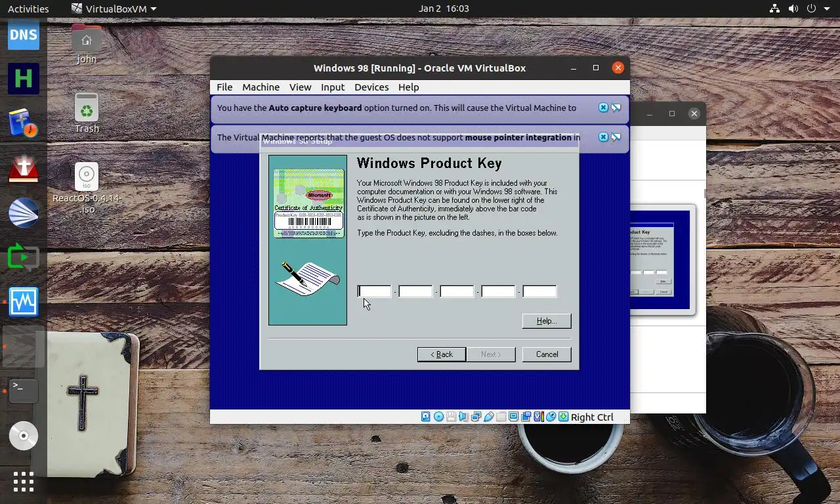Open the red cross book app in dock

point(24,168)
